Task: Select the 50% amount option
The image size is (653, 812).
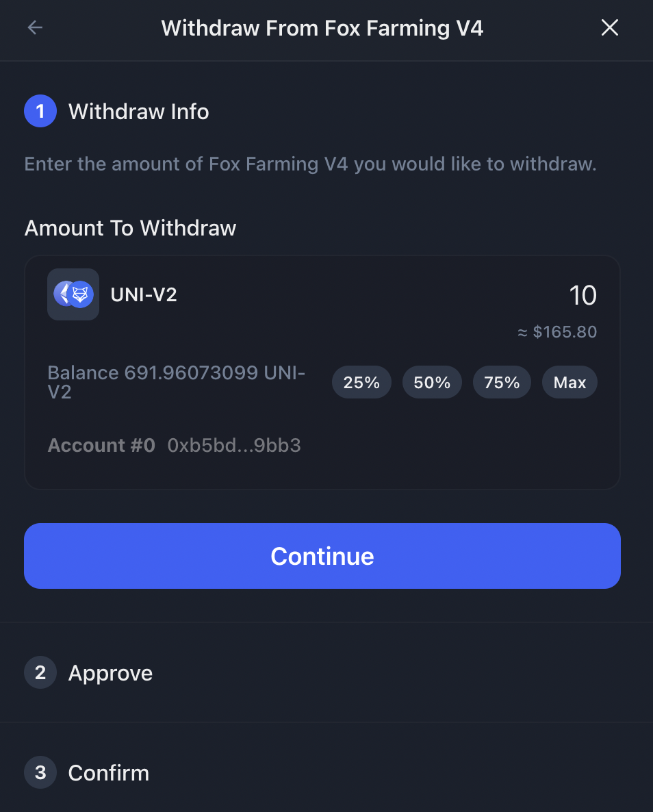Action: pos(432,382)
